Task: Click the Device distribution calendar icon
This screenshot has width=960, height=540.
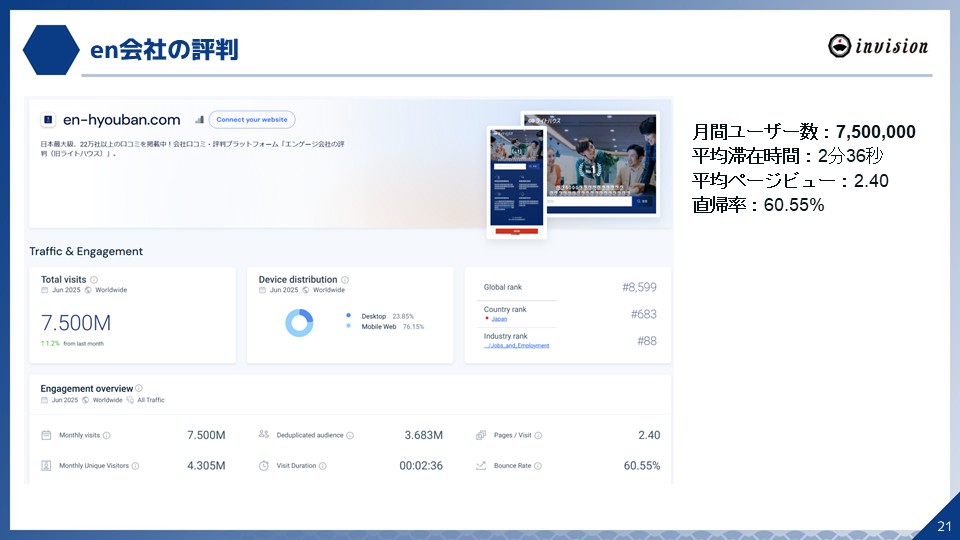Action: click(x=262, y=290)
